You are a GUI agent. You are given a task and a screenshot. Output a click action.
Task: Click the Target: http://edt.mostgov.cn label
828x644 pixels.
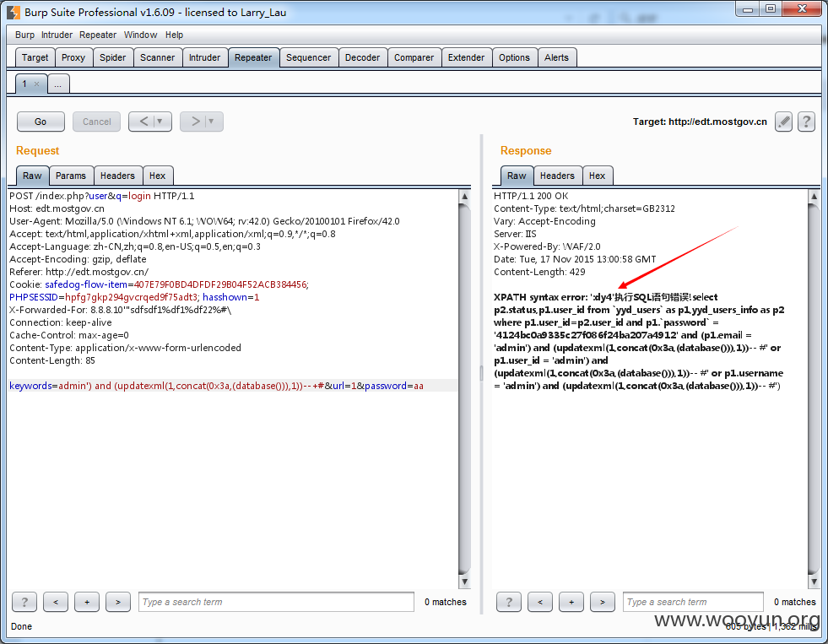click(700, 122)
